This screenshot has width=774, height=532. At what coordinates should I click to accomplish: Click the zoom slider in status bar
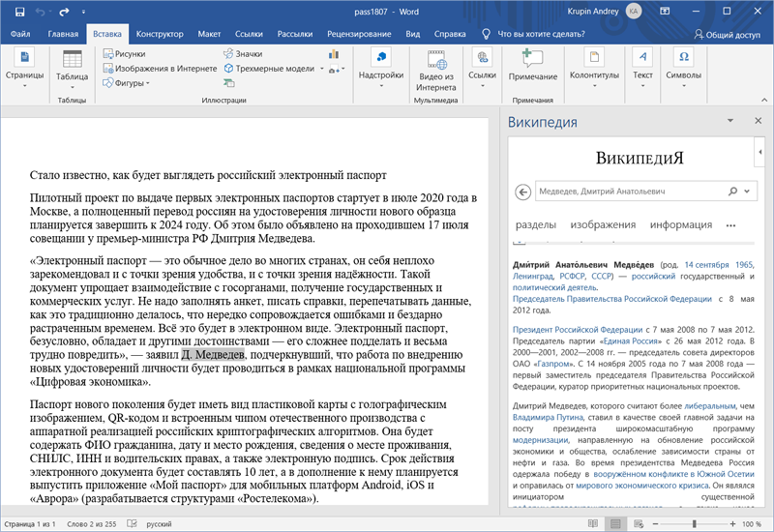coord(694,523)
